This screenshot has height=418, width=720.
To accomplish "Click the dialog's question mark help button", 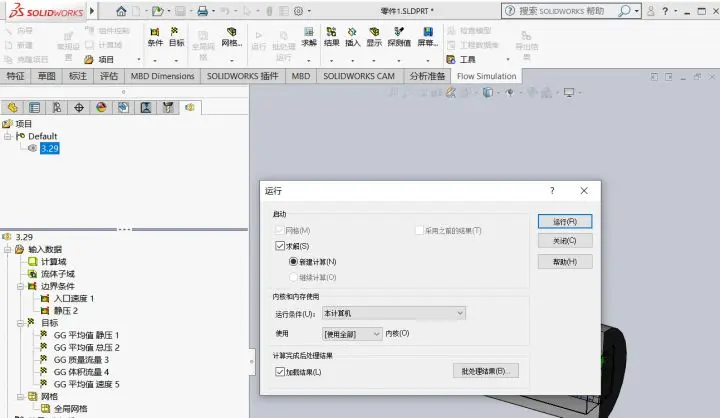I will [552, 191].
